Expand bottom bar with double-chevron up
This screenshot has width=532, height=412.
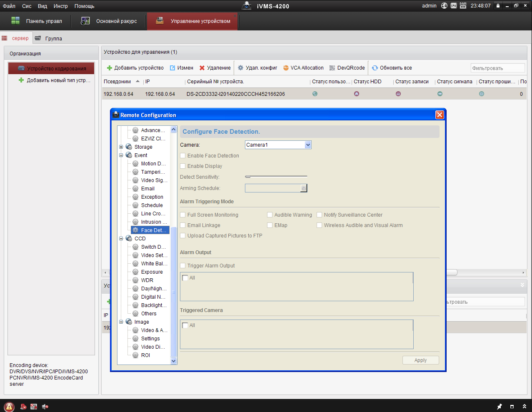[x=525, y=407]
